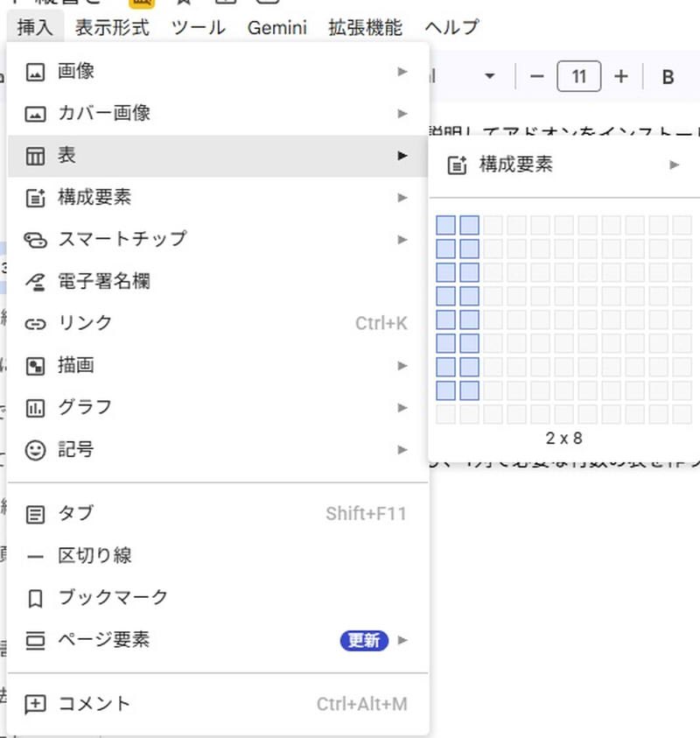The height and width of the screenshot is (738, 700).
Task: Open the Gemini menu
Action: click(x=277, y=27)
